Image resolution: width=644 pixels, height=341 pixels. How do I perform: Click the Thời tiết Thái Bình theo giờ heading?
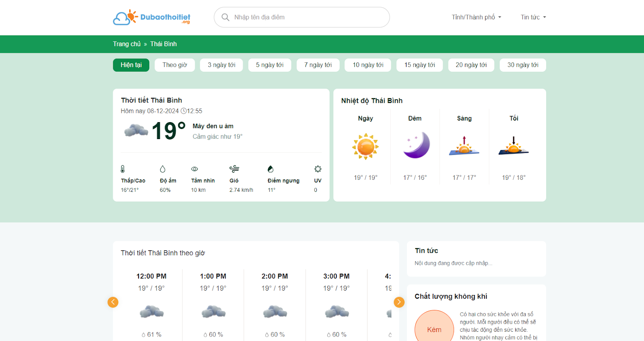[x=163, y=253]
